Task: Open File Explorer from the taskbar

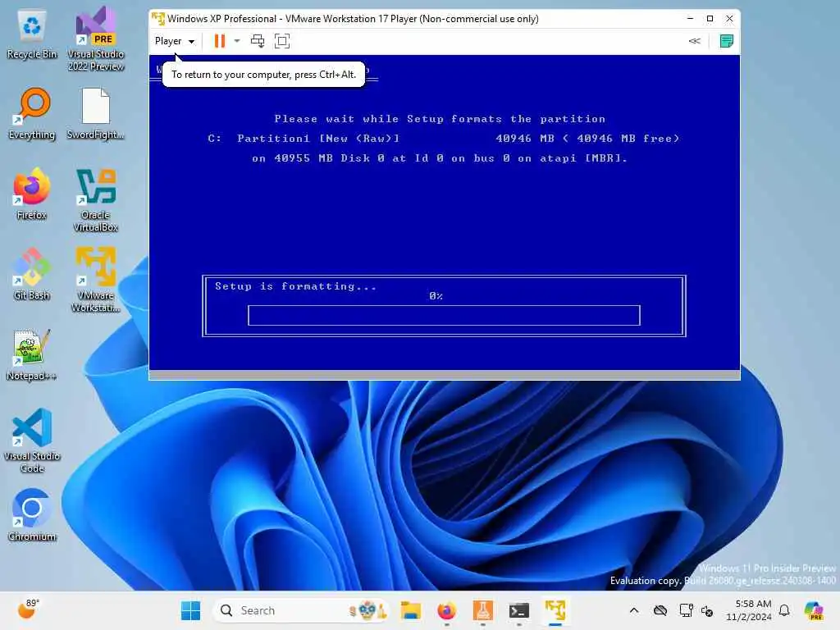Action: pos(410,610)
